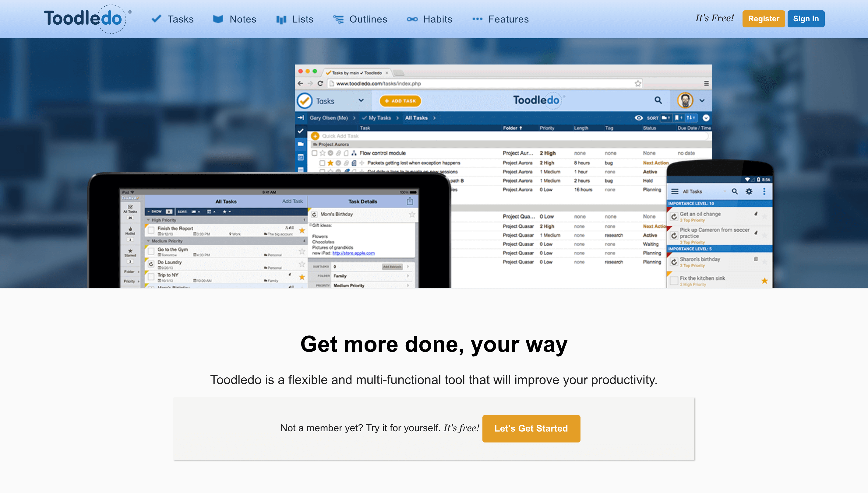Toggle the star on 'Flow control module'
Image resolution: width=868 pixels, height=493 pixels.
coord(323,153)
